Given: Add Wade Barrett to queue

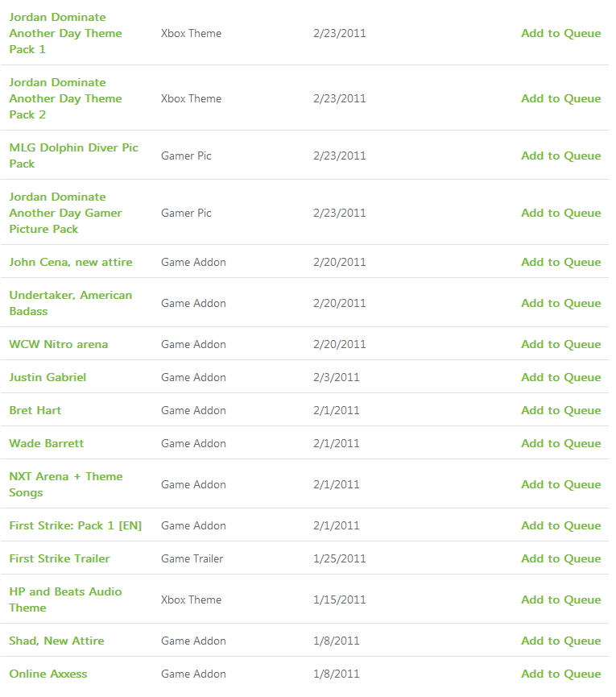Looking at the screenshot, I should coord(561,443).
